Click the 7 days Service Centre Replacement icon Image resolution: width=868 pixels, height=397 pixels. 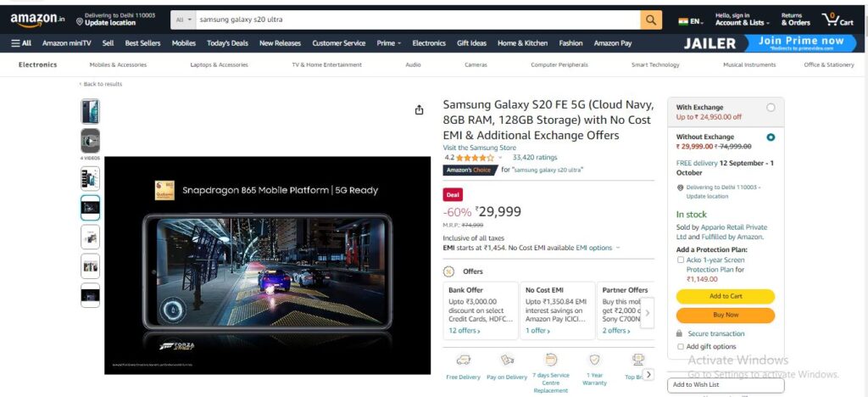tap(551, 360)
